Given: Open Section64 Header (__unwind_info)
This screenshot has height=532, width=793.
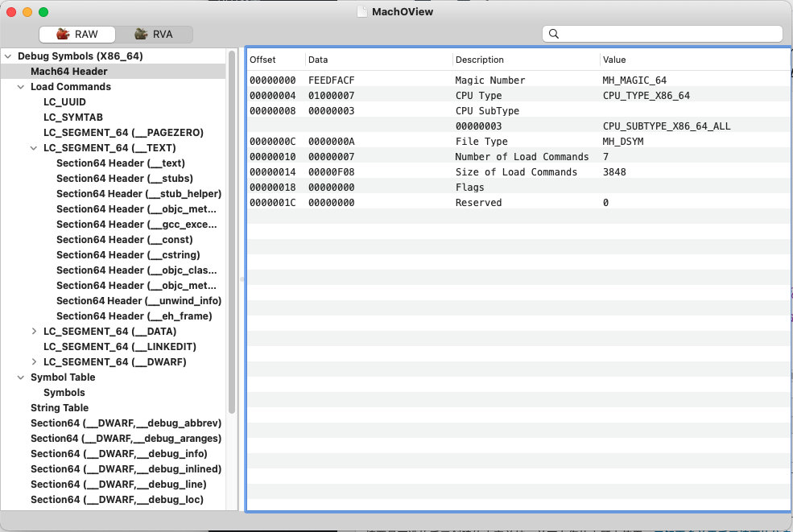Looking at the screenshot, I should (x=139, y=301).
